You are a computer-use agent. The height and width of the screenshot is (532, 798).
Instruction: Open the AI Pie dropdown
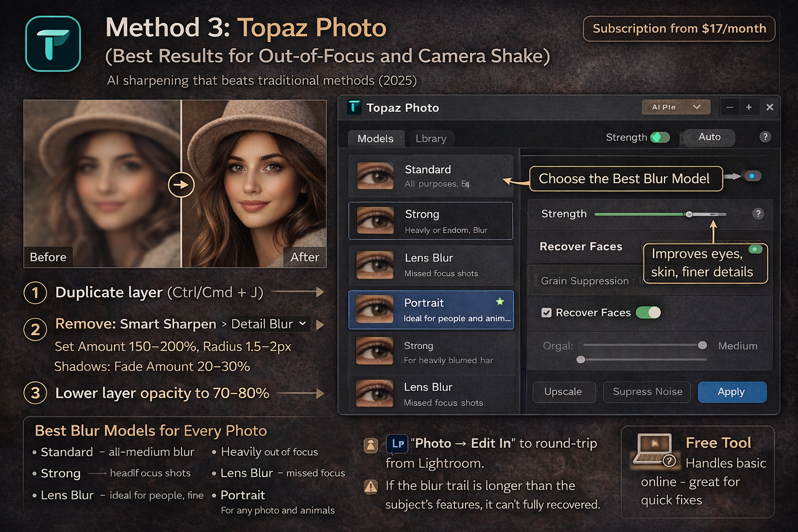676,107
